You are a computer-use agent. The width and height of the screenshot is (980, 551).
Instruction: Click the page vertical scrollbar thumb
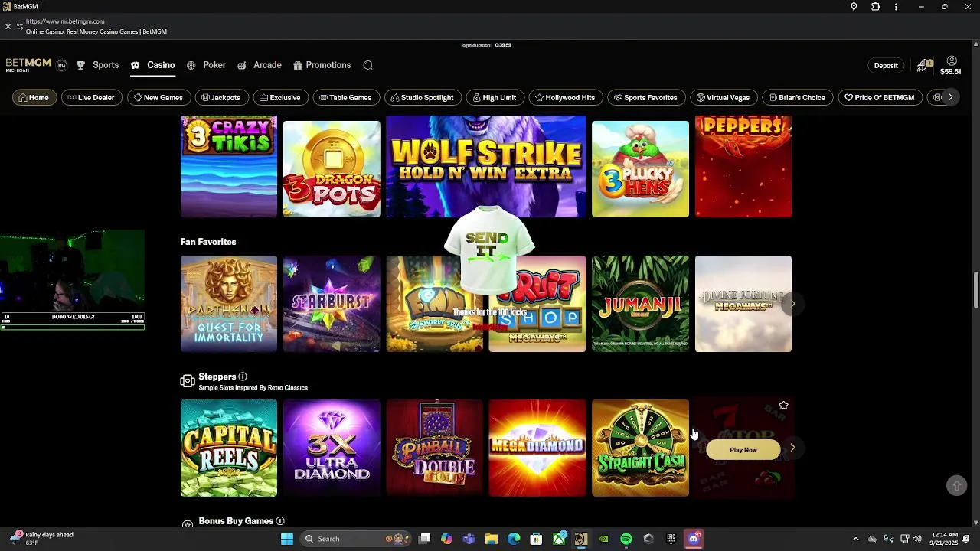coord(975,289)
